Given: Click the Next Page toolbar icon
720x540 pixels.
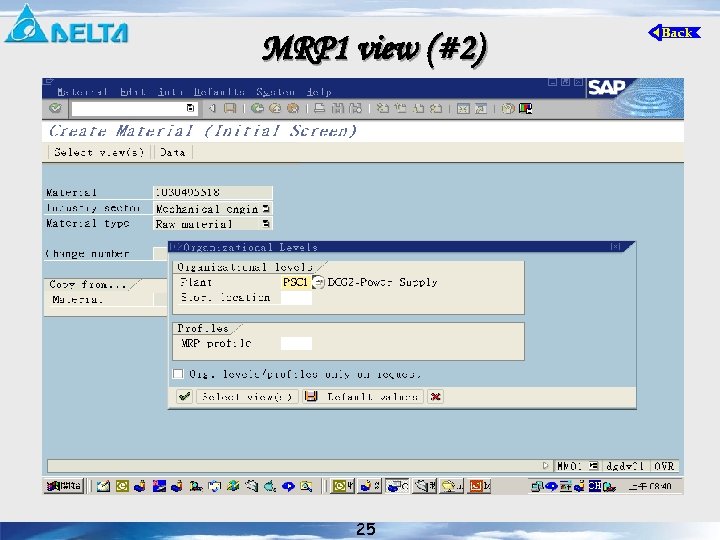Looking at the screenshot, I should 418,108.
